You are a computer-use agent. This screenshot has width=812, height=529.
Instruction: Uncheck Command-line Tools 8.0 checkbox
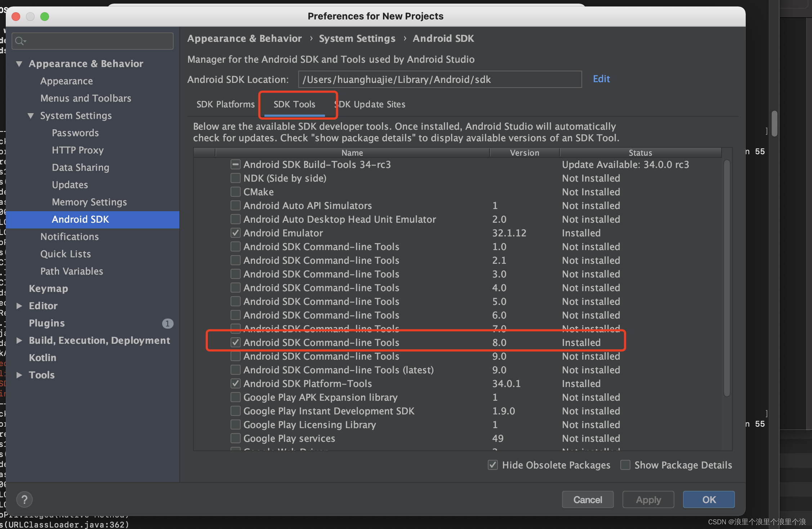(x=235, y=343)
